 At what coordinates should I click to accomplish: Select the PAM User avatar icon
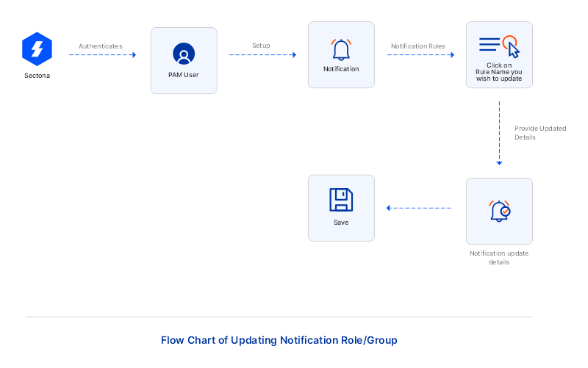(184, 54)
